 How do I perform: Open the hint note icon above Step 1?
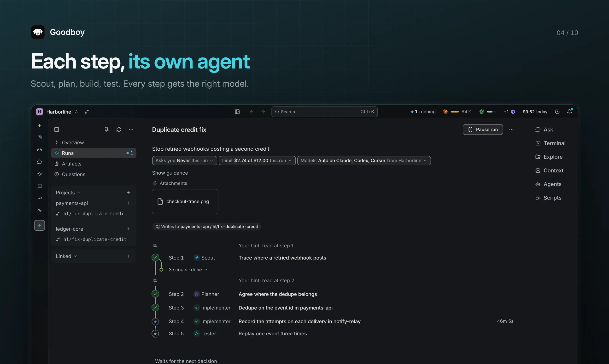tap(155, 246)
